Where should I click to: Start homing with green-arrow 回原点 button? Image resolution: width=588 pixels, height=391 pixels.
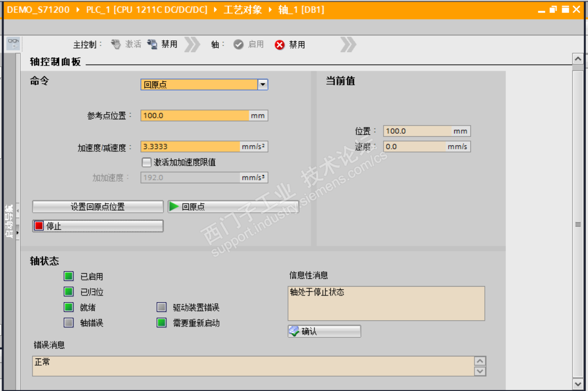pyautogui.click(x=233, y=207)
